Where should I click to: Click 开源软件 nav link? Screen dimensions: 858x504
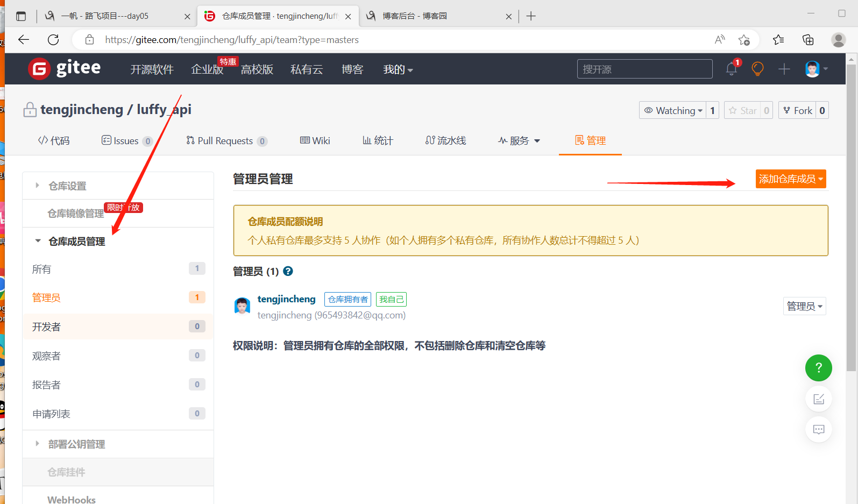tap(152, 69)
